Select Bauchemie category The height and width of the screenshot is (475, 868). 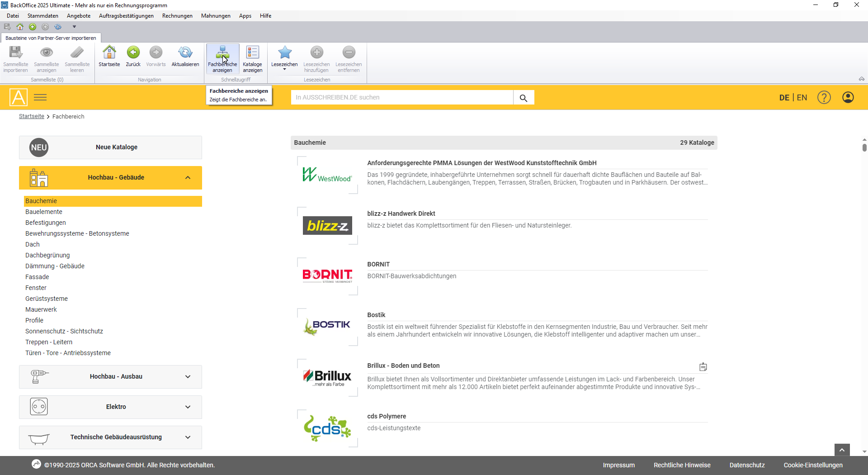(x=113, y=201)
